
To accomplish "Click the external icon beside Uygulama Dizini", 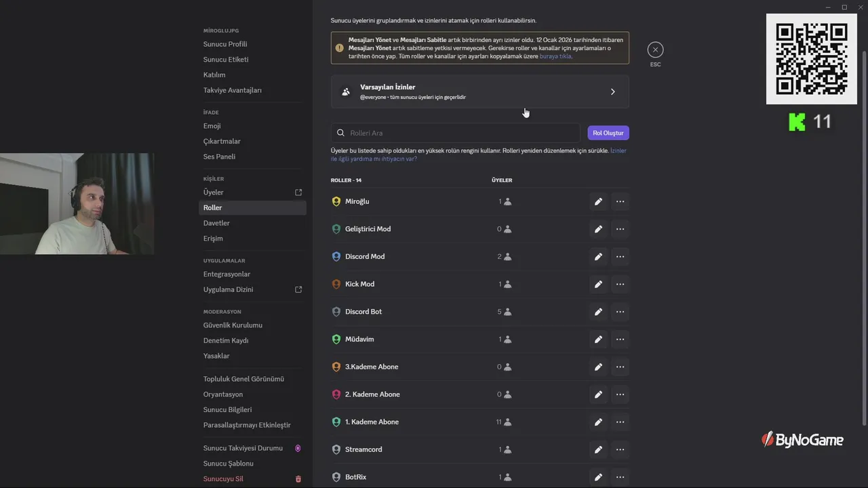I will coord(298,289).
